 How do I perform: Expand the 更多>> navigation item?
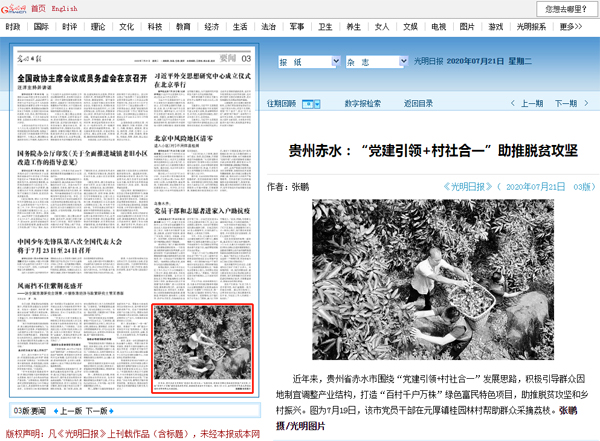(572, 28)
